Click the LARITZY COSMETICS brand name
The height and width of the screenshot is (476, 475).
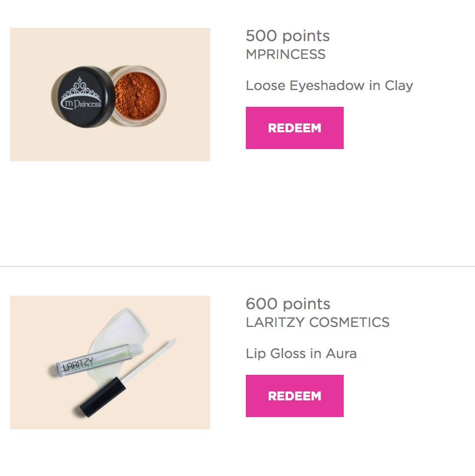click(318, 323)
